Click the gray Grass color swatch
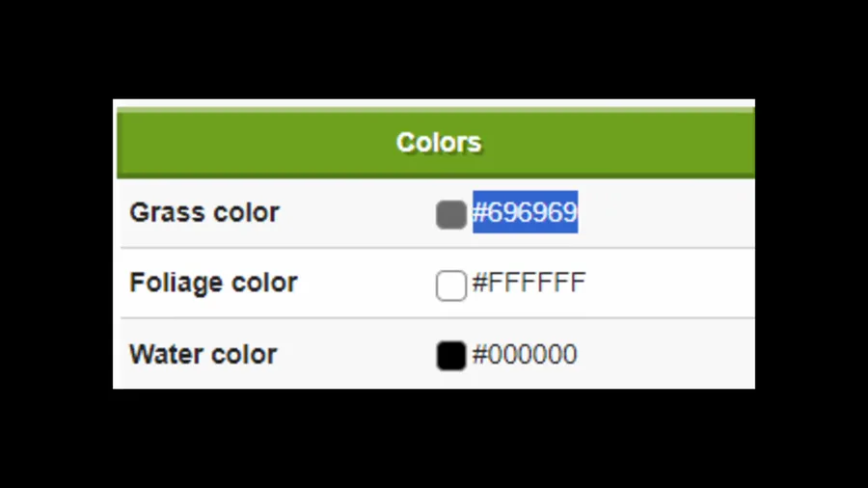 450,214
